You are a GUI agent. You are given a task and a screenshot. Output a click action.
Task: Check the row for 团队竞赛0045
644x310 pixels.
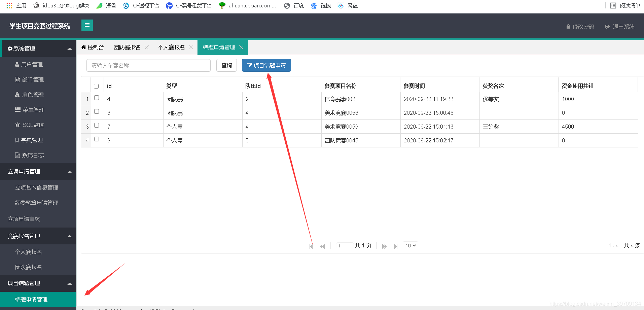click(x=97, y=139)
